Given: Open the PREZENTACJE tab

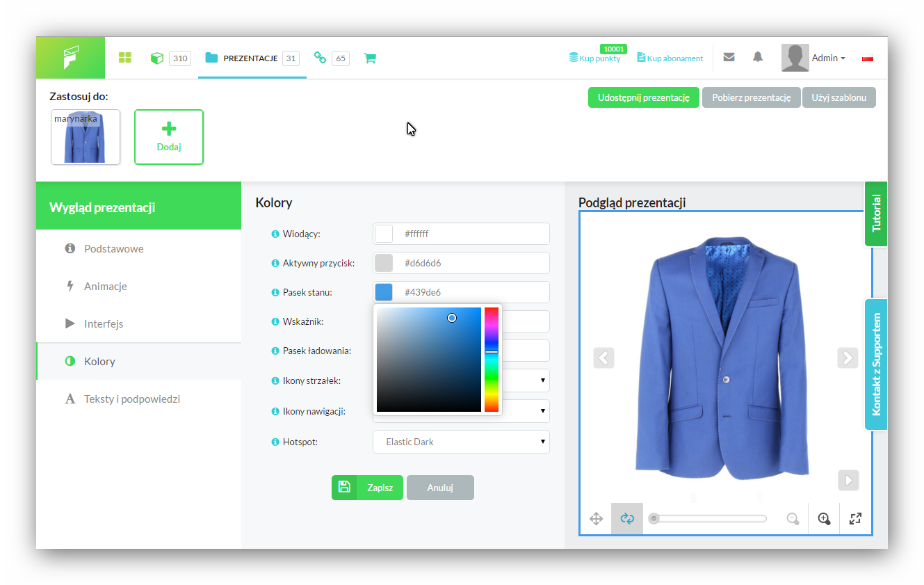Looking at the screenshot, I should click(x=252, y=58).
